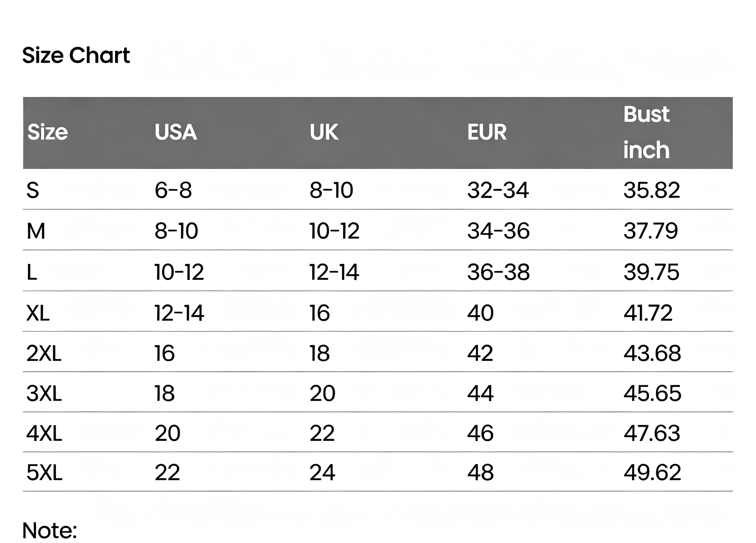This screenshot has height=543, width=756.
Task: Select bust value 43.68
Action: 652,353
